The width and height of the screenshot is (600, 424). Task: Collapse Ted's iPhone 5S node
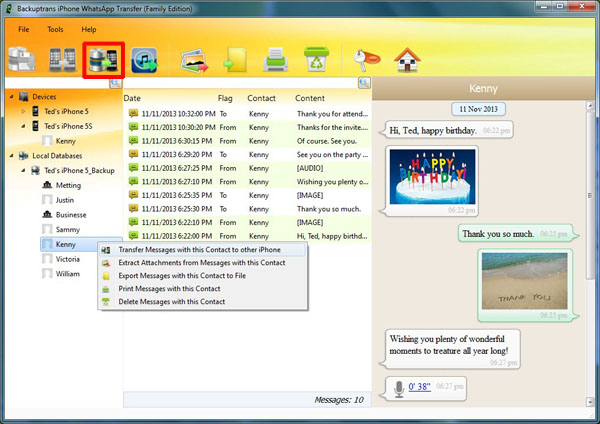[23, 126]
